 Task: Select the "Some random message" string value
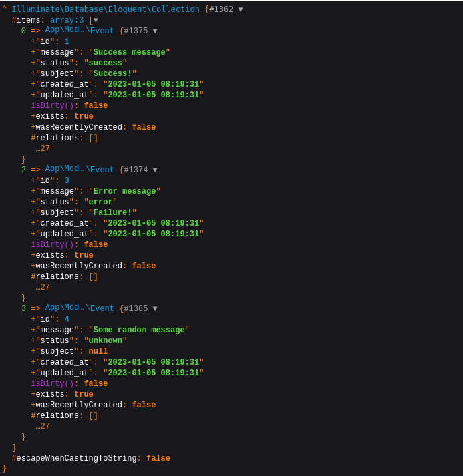pyautogui.click(x=138, y=330)
